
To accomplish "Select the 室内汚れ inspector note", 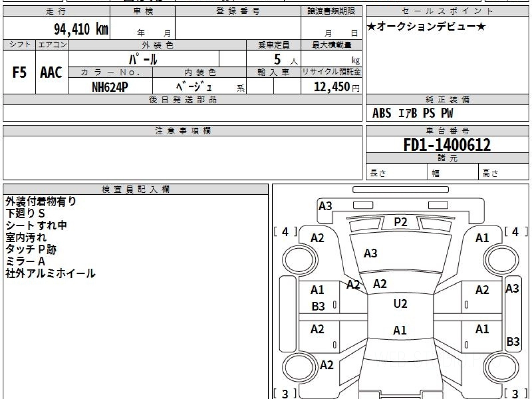I will 26,237.
